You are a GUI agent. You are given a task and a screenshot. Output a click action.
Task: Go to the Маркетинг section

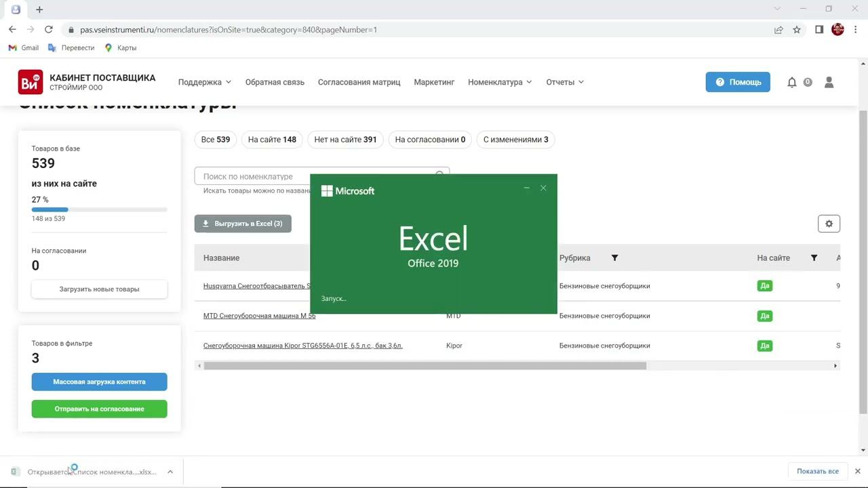click(x=434, y=82)
